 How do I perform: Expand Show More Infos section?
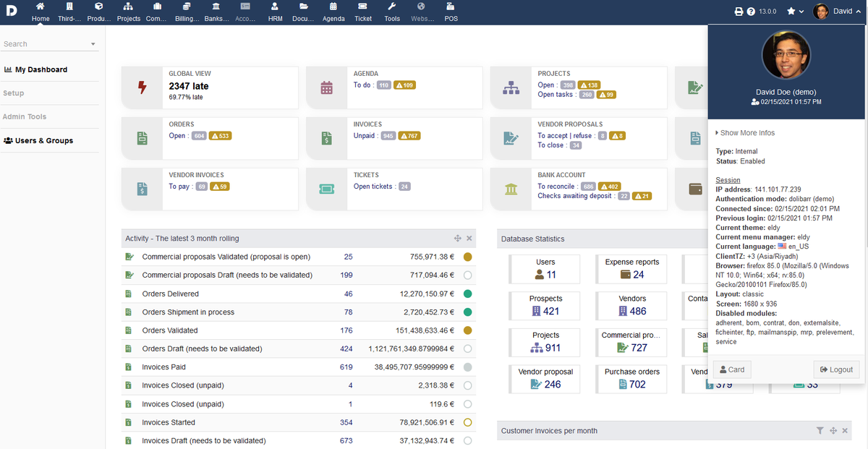pos(745,133)
